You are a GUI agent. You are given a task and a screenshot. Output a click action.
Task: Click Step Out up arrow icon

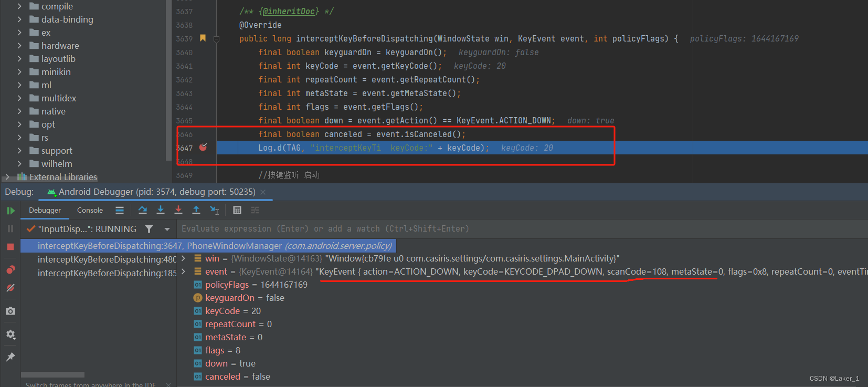click(x=196, y=211)
